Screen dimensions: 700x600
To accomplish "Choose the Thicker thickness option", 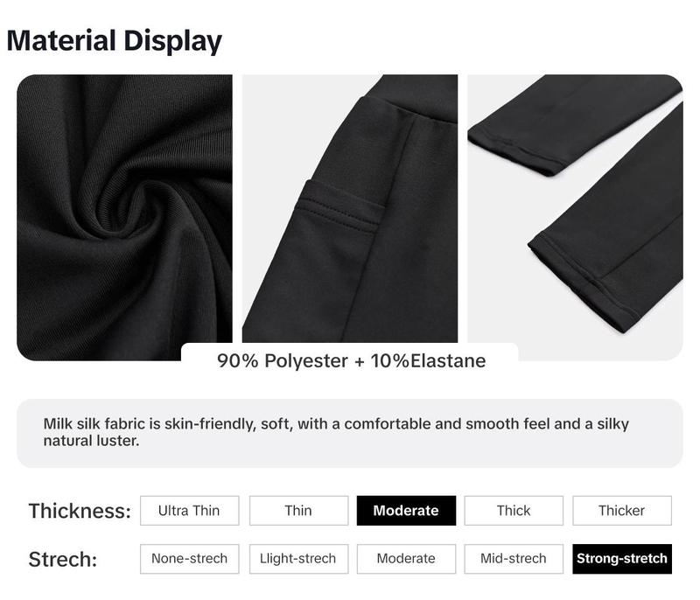I will 622,510.
